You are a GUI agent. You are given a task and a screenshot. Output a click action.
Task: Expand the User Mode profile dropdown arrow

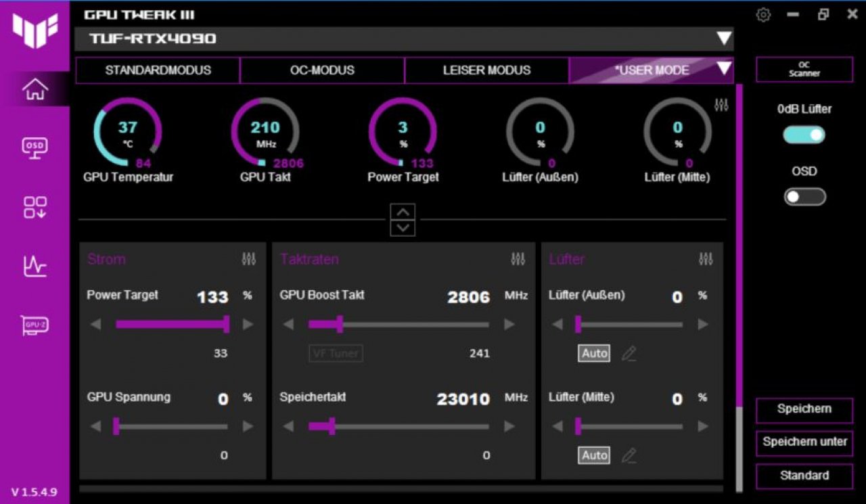[724, 69]
